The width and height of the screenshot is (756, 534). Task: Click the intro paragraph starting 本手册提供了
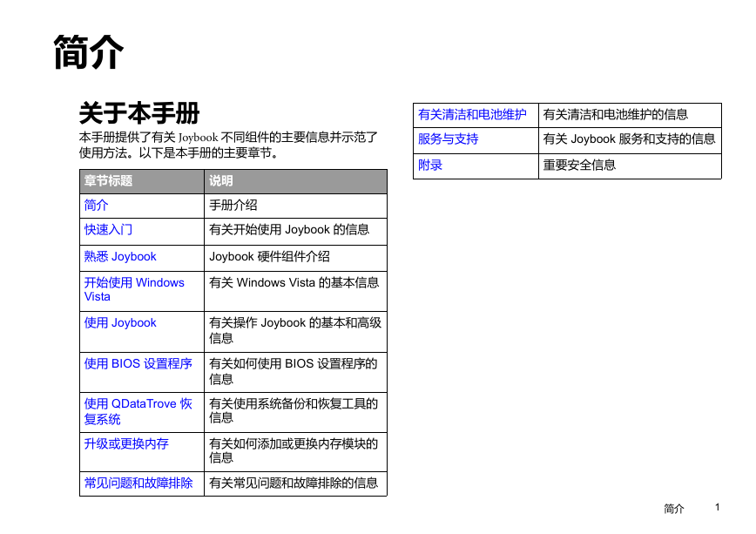(228, 145)
